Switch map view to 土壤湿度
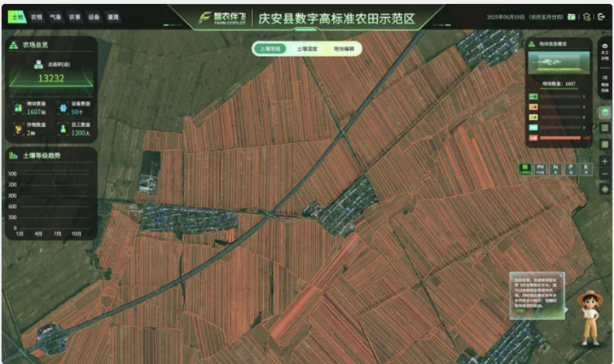 306,49
